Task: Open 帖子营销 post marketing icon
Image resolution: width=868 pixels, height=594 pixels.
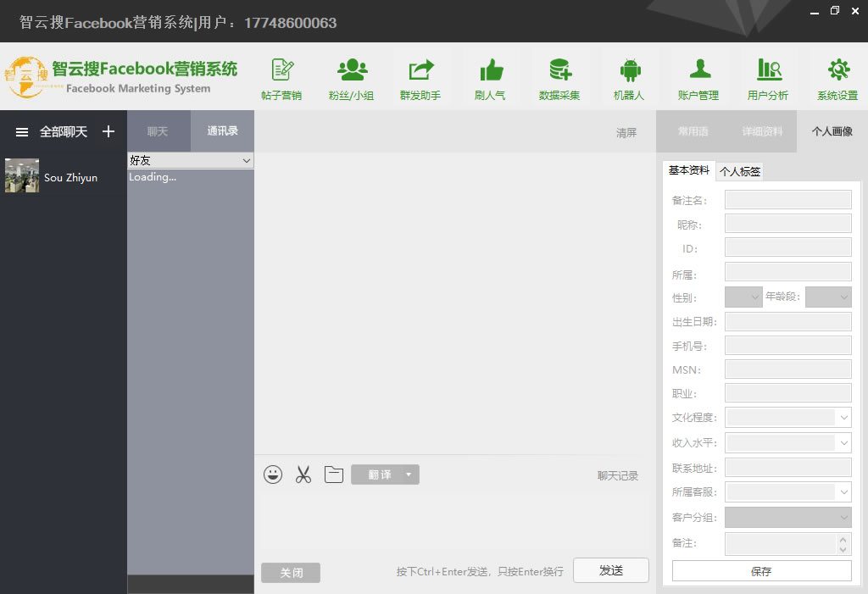Action: tap(281, 79)
